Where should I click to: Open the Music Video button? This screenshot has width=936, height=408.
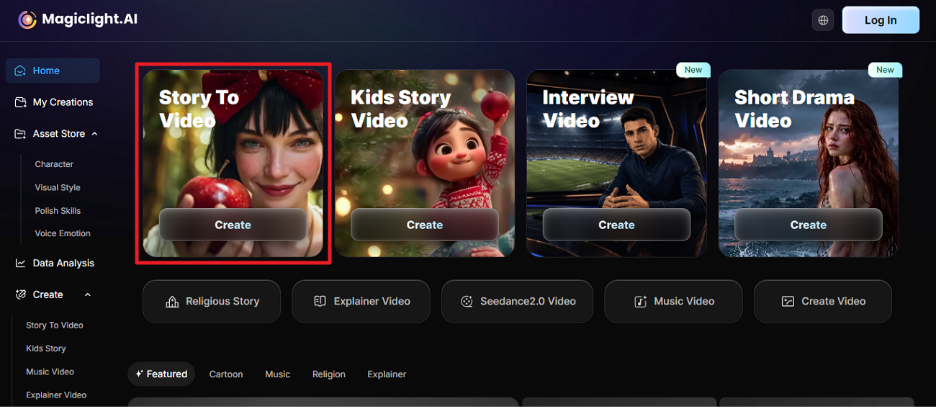[x=673, y=301]
